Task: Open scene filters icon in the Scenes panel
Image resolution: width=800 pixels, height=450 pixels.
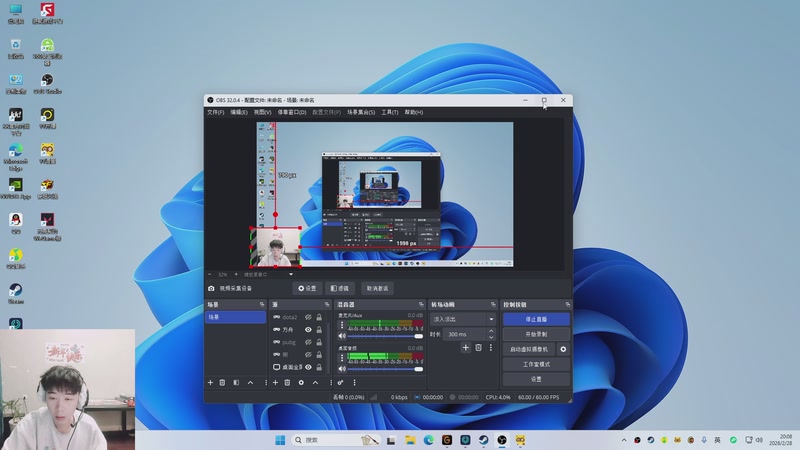Action: (x=236, y=383)
